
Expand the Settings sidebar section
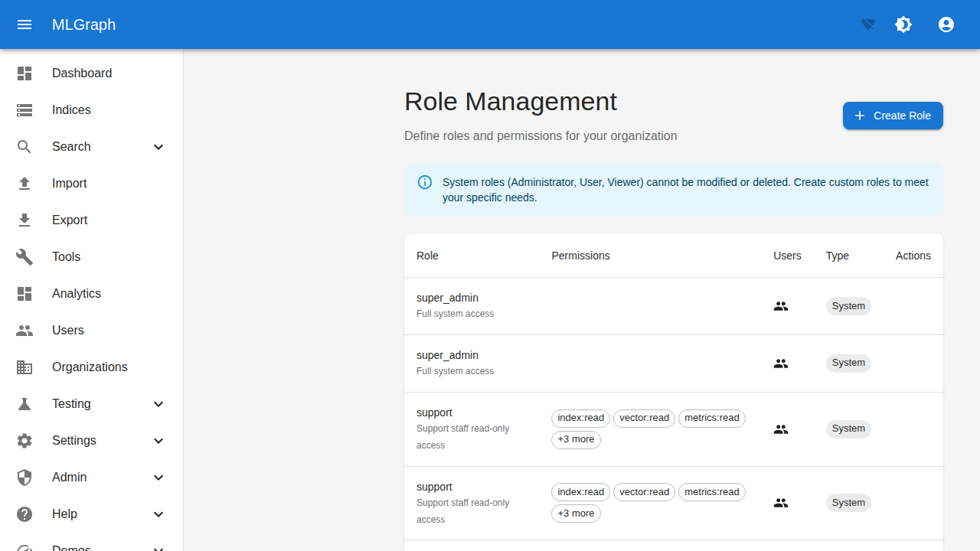158,440
